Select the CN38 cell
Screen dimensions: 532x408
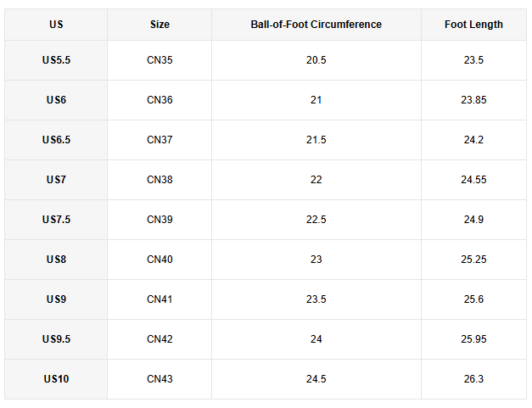click(160, 180)
